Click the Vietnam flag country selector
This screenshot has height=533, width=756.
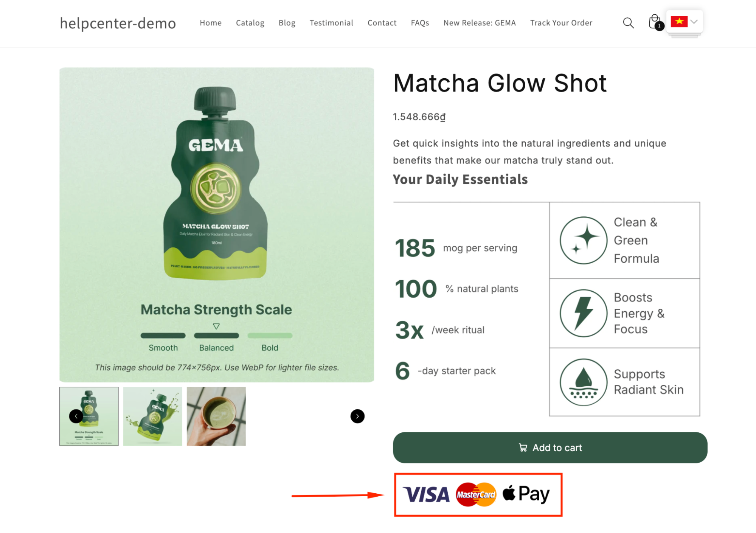click(x=680, y=22)
